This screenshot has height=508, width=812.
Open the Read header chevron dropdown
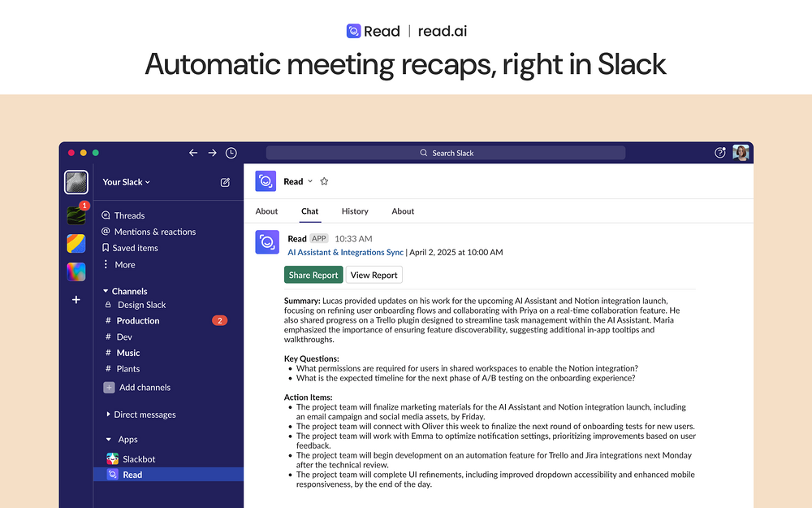click(x=310, y=181)
